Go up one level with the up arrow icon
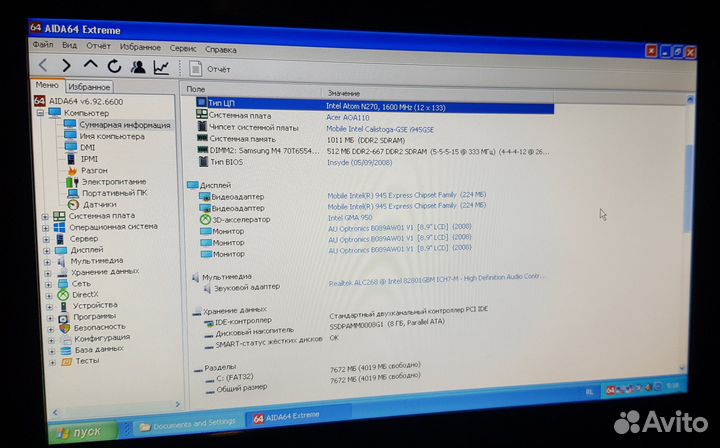This screenshot has height=448, width=720. tap(90, 65)
